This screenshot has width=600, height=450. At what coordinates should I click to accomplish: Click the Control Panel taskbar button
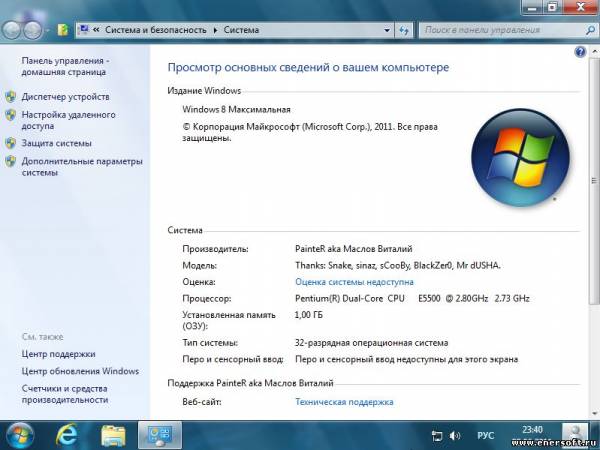[160, 435]
